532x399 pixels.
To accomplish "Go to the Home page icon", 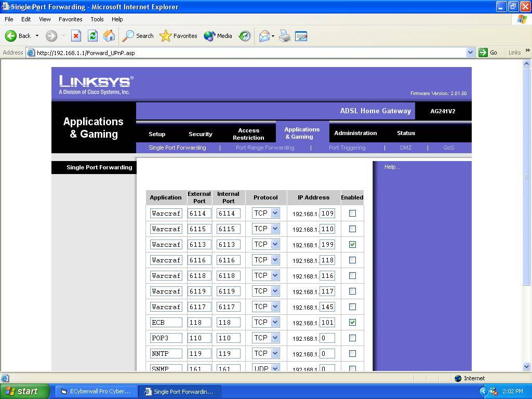I will pyautogui.click(x=109, y=36).
